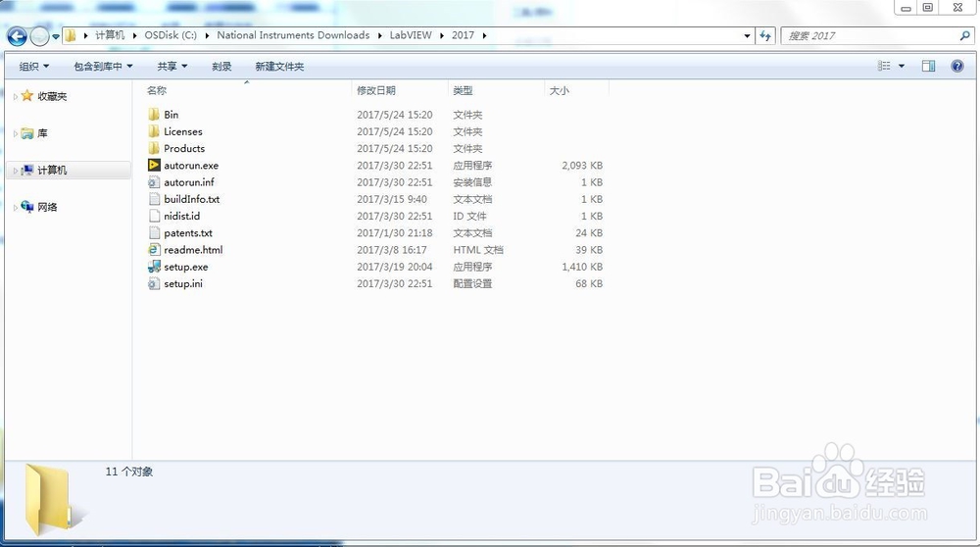Open the view options dropdown arrow
The width and height of the screenshot is (980, 547).
(902, 66)
